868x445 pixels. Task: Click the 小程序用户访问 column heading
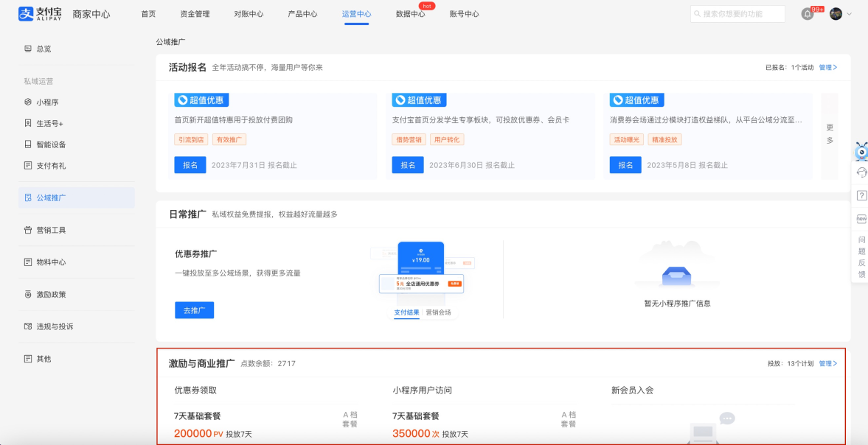[423, 390]
